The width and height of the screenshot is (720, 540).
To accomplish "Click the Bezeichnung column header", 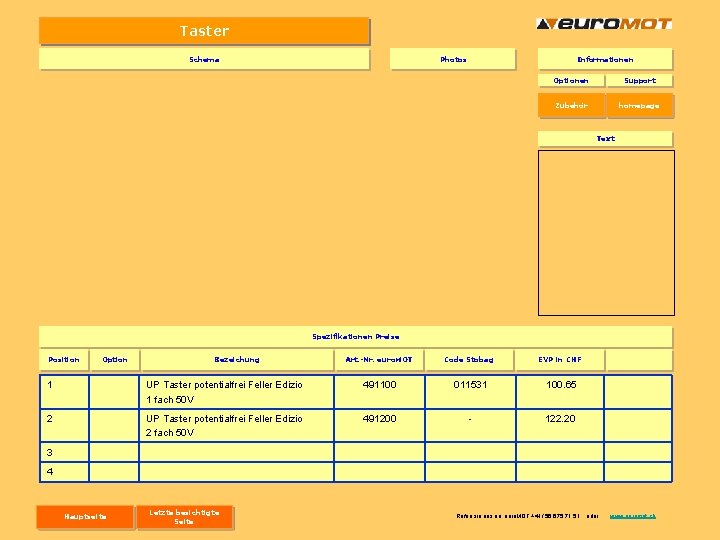I will coord(237,360).
